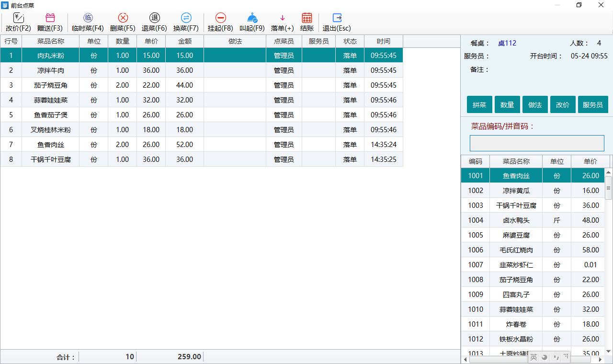Sort orders by 菜品名称 column header
The image size is (613, 364).
51,42
